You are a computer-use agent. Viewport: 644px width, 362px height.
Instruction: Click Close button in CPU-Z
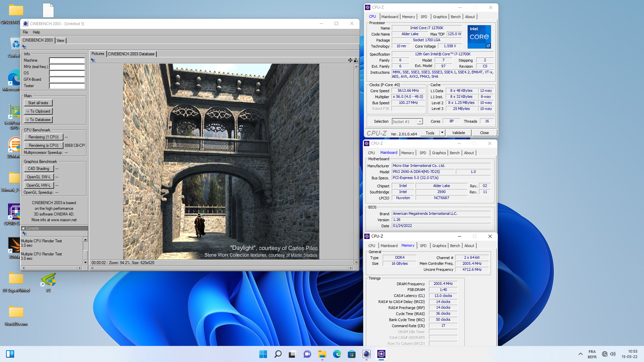(x=484, y=133)
